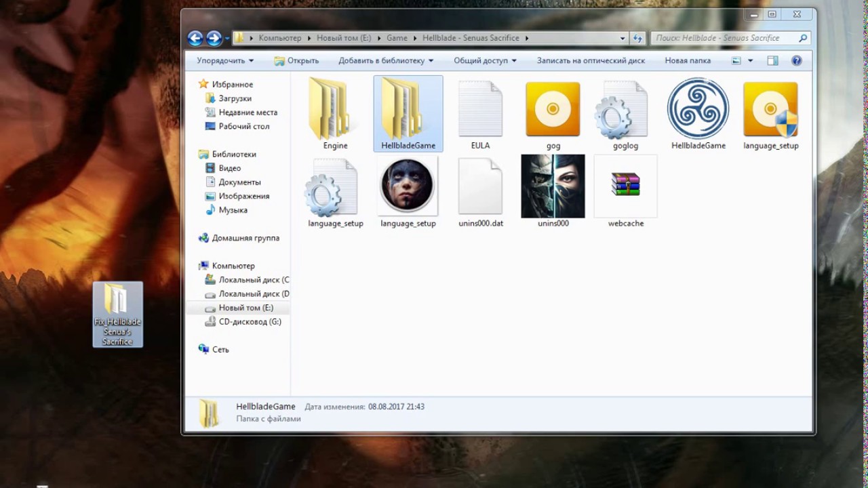The width and height of the screenshot is (868, 488).
Task: Click the HellbladeGame name in details pane
Action: 266,407
